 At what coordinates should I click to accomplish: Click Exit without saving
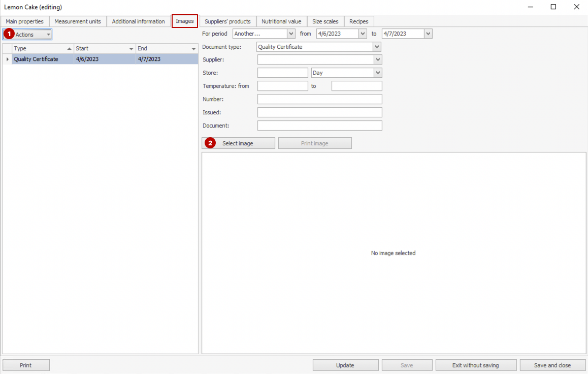click(475, 365)
